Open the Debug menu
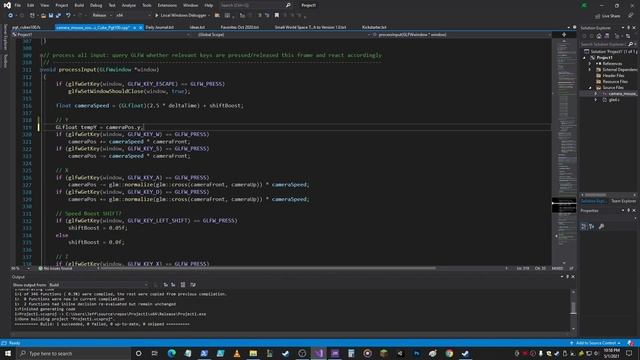 point(96,5)
